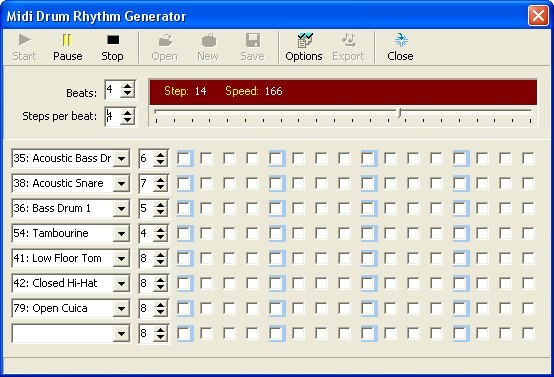Viewport: 554px width, 377px height.
Task: Check first step box of Closed Hi-Hat row
Action: coord(184,283)
